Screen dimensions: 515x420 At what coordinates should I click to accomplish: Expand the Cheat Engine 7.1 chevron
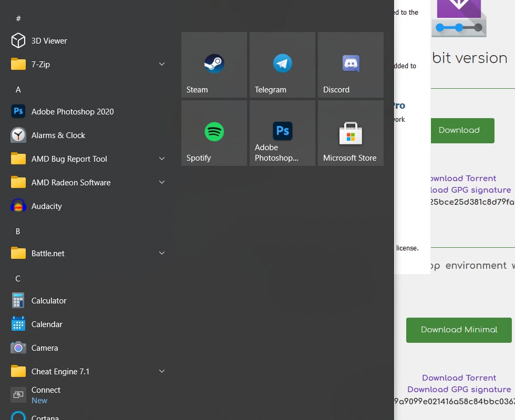[x=162, y=371]
